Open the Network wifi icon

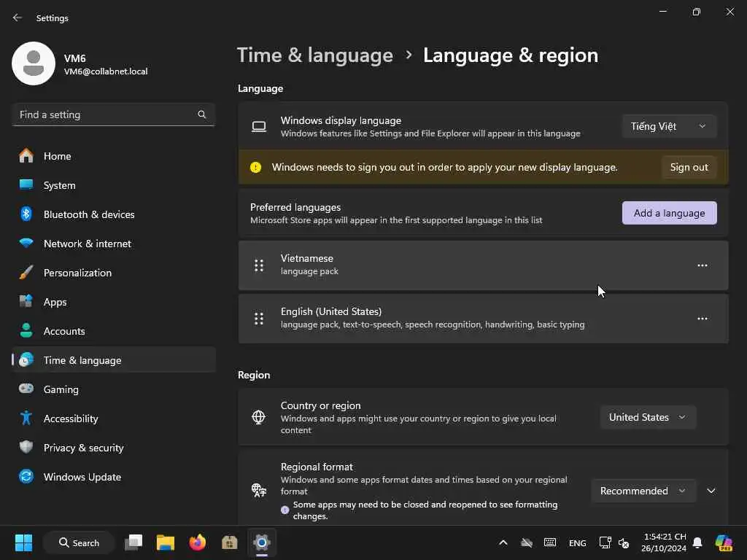(x=26, y=243)
